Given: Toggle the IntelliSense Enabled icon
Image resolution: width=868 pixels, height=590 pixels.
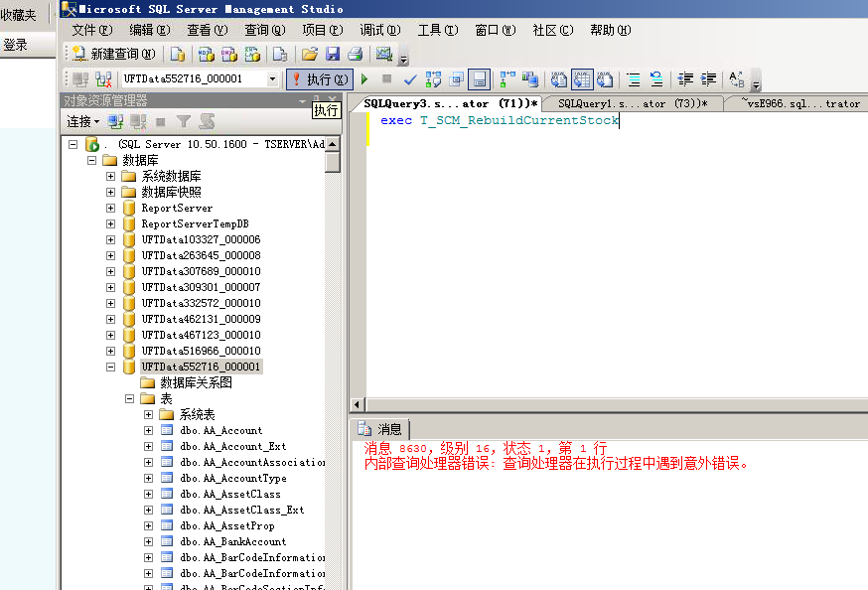Looking at the screenshot, I should coord(479,79).
